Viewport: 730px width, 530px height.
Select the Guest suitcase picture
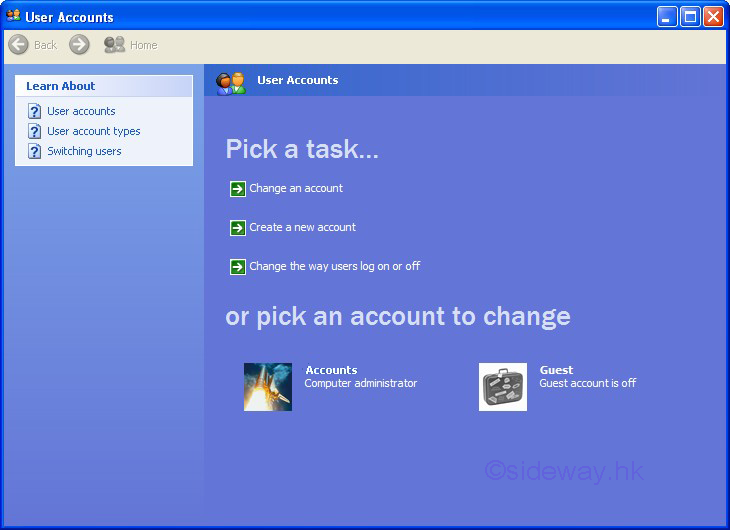coord(503,387)
